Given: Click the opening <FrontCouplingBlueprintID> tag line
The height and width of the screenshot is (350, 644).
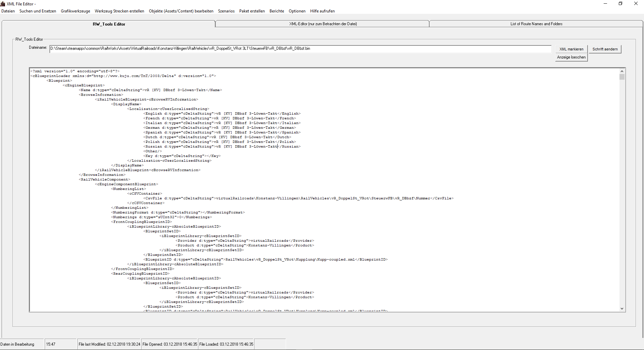Looking at the screenshot, I should 142,222.
